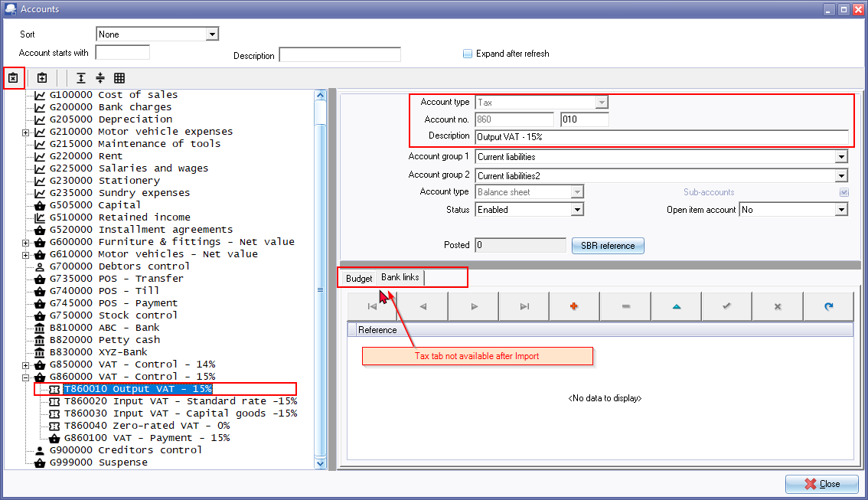Image resolution: width=868 pixels, height=500 pixels.
Task: Click the grid view toolbar icon
Action: coord(119,78)
